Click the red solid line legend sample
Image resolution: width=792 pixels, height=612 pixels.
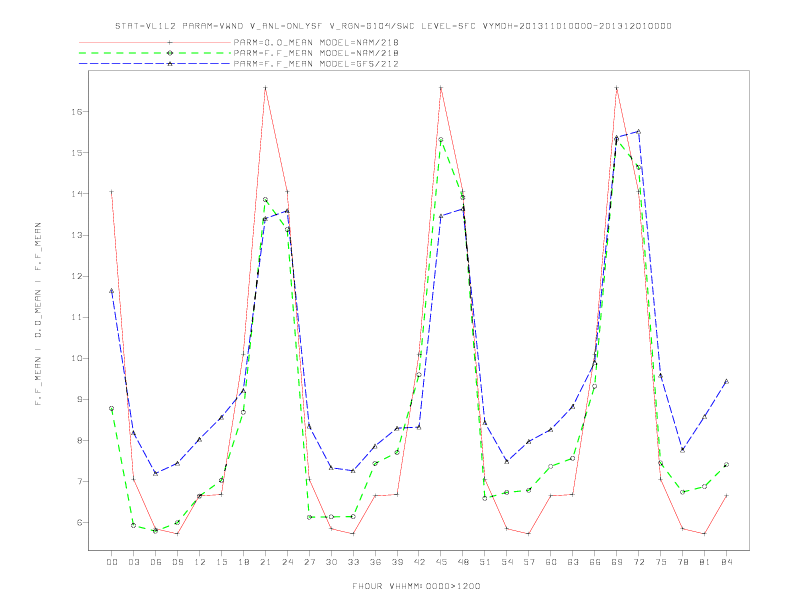coord(155,42)
